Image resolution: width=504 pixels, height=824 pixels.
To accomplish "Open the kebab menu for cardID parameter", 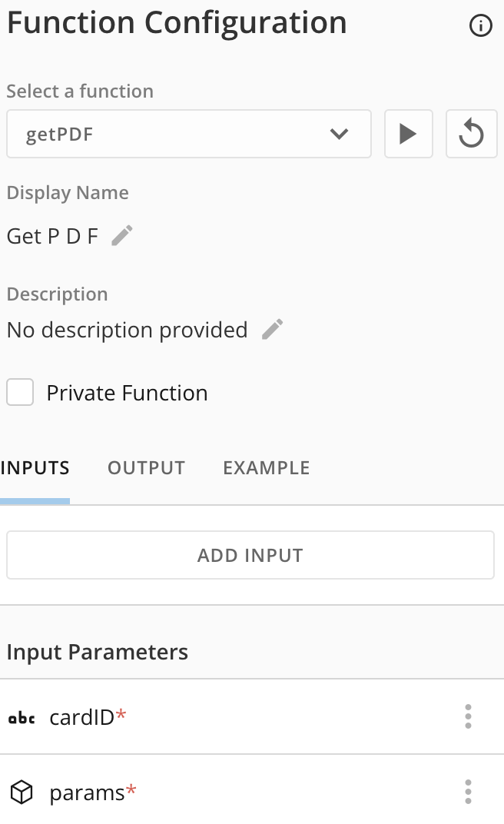I will (x=468, y=716).
